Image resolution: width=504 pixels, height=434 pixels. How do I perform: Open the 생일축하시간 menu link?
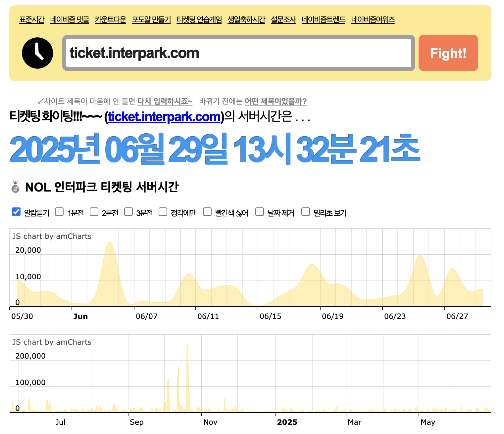tap(246, 20)
